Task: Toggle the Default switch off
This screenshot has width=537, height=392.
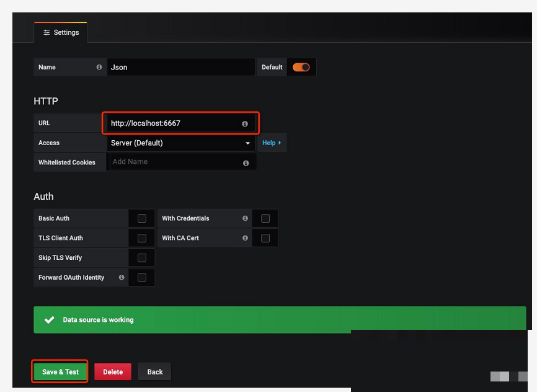Action: click(301, 67)
